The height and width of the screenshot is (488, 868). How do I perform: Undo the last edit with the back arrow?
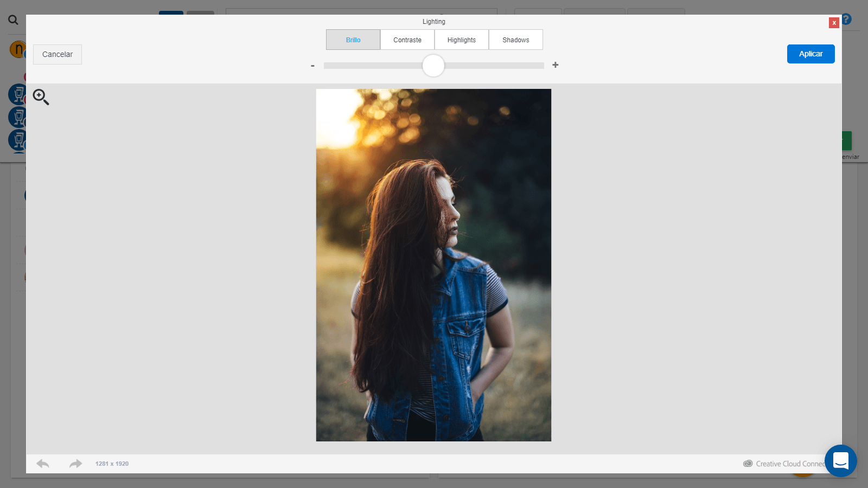click(x=43, y=464)
